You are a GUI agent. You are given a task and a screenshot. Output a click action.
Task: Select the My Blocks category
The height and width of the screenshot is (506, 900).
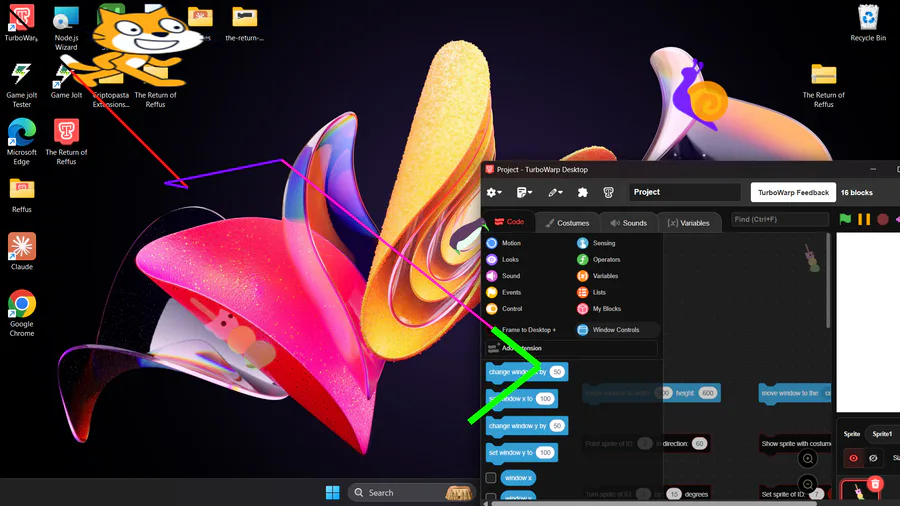(599, 309)
